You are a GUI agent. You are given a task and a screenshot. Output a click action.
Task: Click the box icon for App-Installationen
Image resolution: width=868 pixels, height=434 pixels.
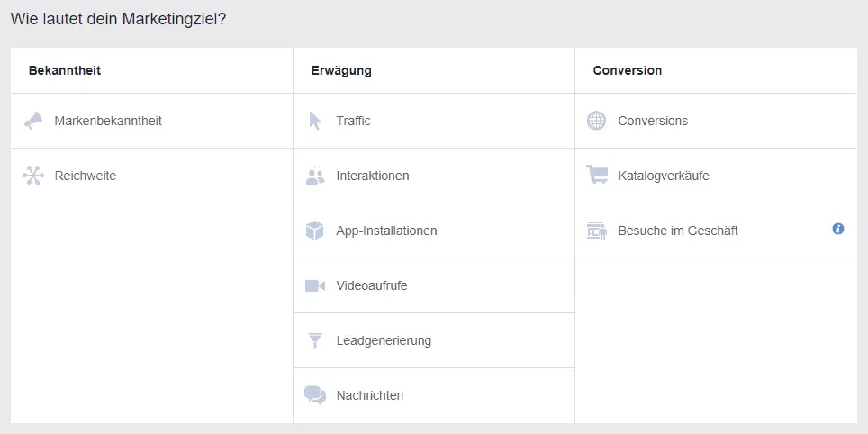point(314,231)
